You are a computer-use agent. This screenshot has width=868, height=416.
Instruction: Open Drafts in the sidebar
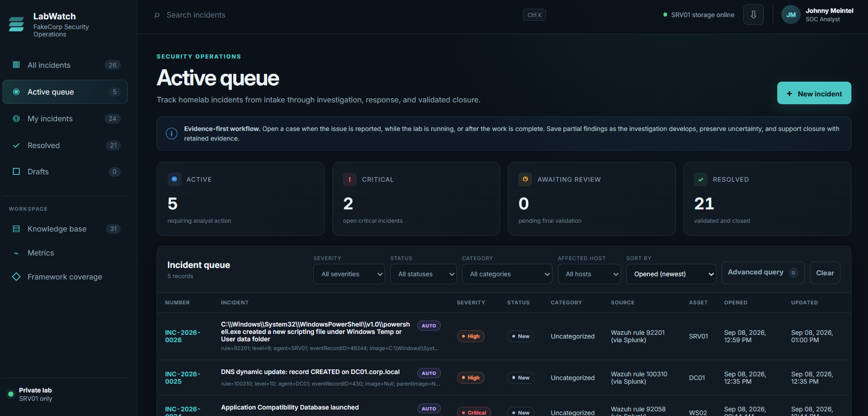click(65, 172)
